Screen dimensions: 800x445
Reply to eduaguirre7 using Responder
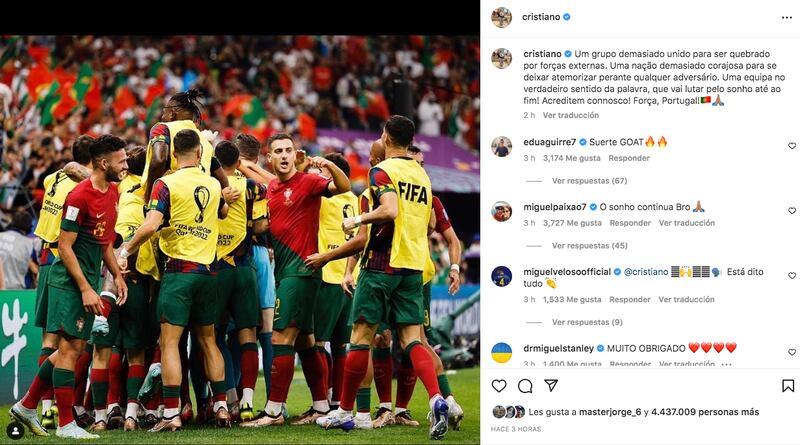tap(629, 158)
